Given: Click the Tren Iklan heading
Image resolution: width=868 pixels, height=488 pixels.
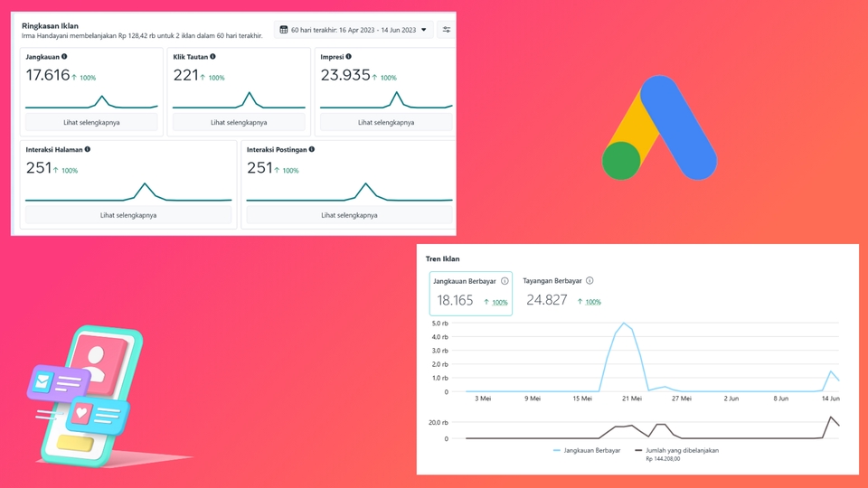Looking at the screenshot, I should click(442, 258).
